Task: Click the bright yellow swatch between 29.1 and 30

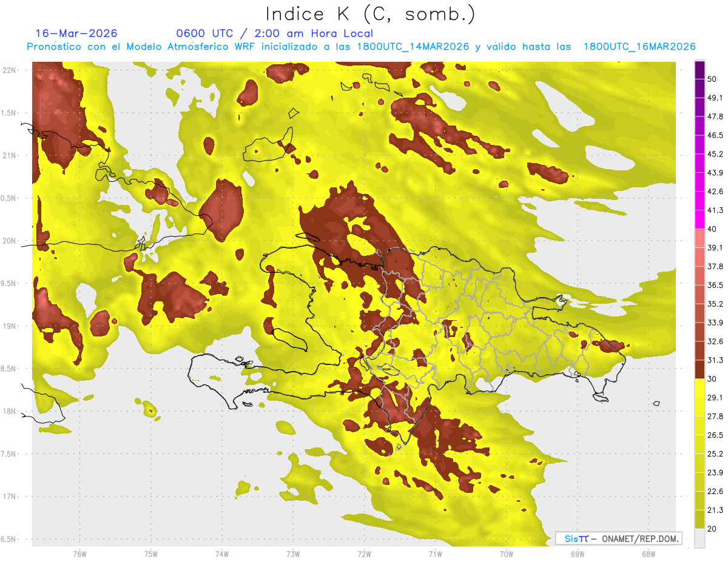Action: point(699,389)
